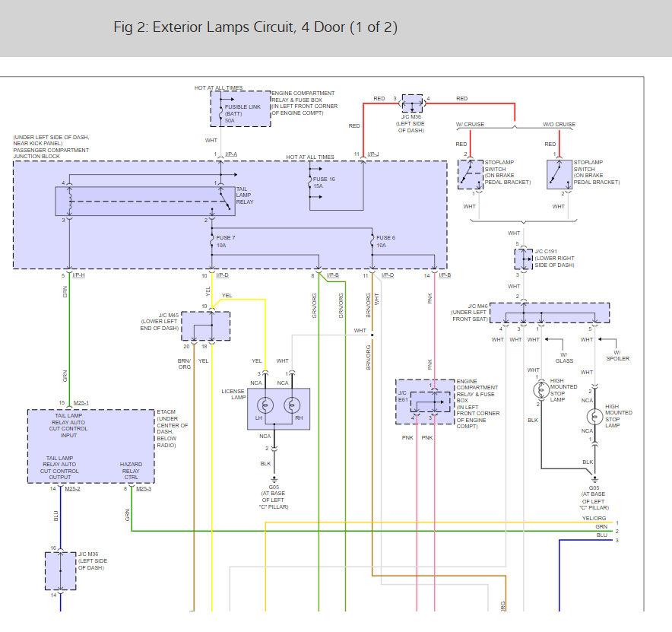This screenshot has height=632, width=672.
Task: Click the top J/C M36 connector box near RED wires
Action: point(412,103)
